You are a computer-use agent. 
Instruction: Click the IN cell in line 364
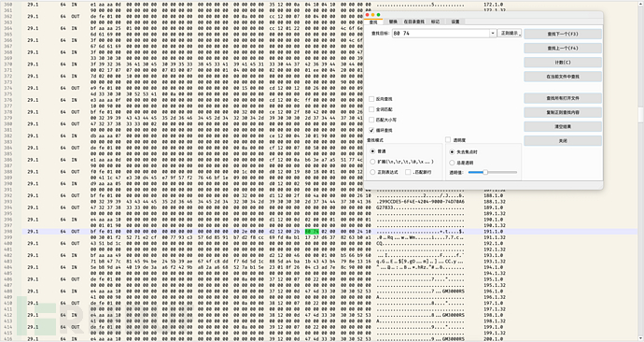(x=74, y=28)
